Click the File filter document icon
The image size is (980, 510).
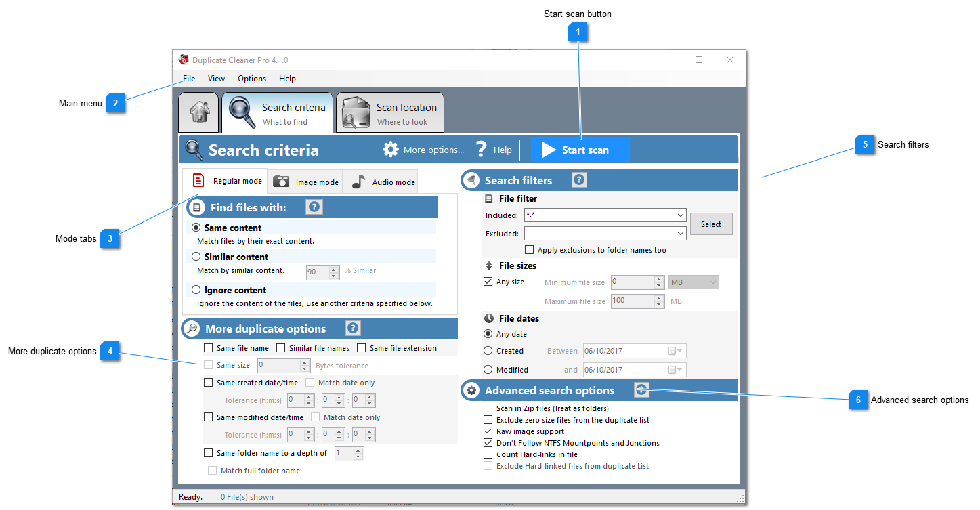tap(489, 199)
